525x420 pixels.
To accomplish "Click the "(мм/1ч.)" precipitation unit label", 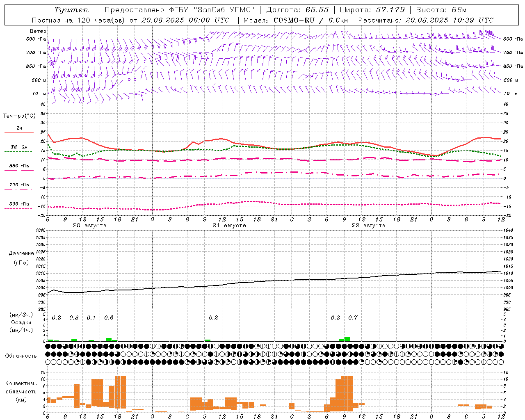I will tap(21, 330).
